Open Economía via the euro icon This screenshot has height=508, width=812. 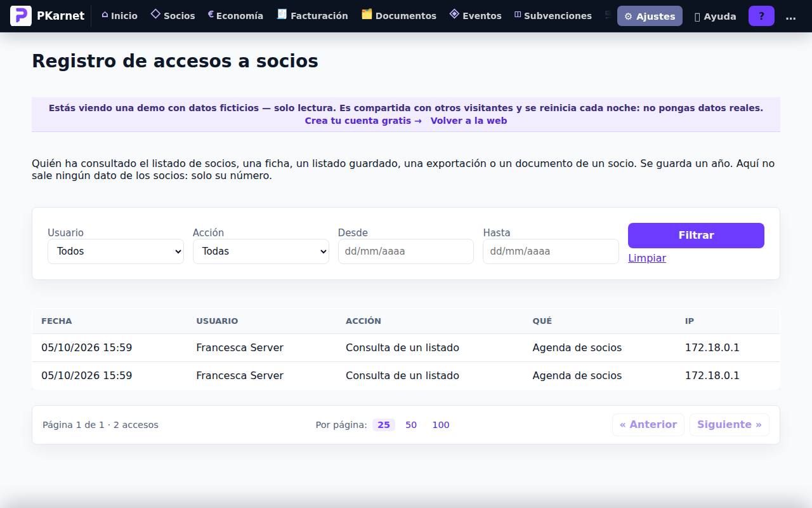click(x=211, y=14)
